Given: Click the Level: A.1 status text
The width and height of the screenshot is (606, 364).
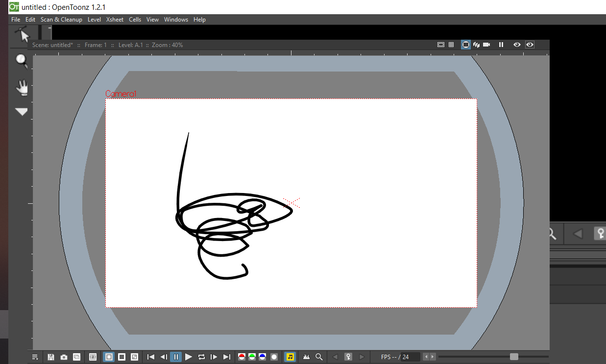Looking at the screenshot, I should pyautogui.click(x=130, y=45).
